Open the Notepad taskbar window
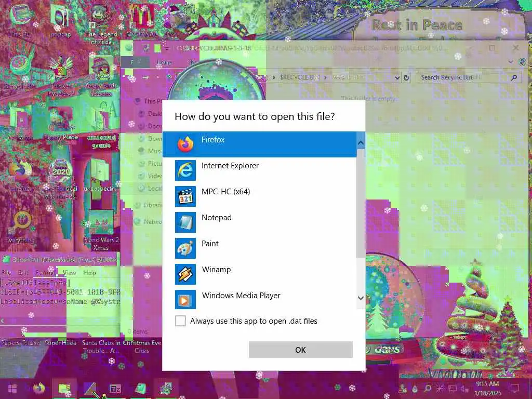Viewport: 532px width, 399px height. 140,389
